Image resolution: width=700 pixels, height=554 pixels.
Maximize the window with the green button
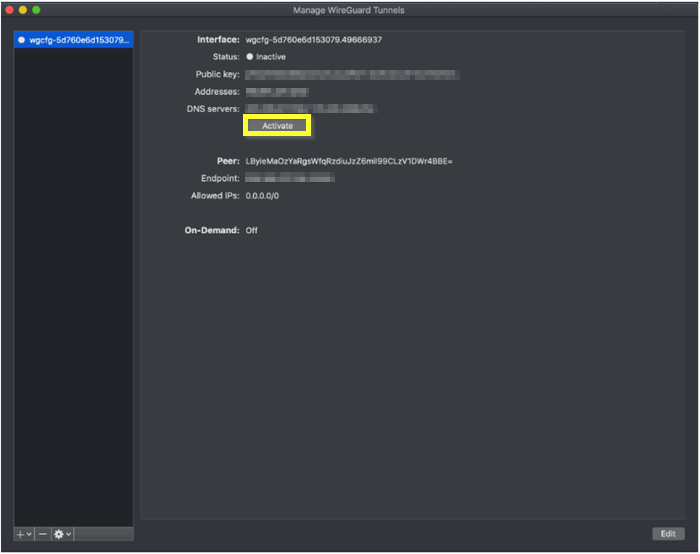pyautogui.click(x=36, y=9)
